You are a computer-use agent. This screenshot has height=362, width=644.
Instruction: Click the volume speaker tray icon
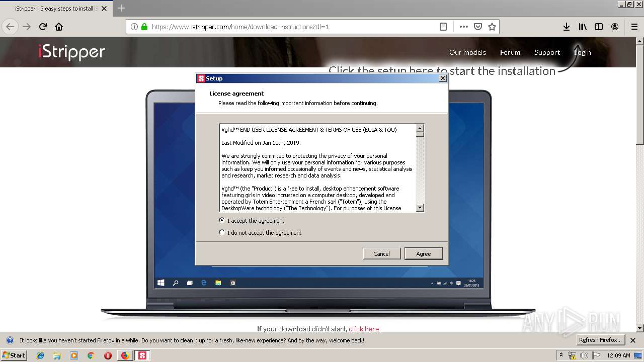(584, 355)
